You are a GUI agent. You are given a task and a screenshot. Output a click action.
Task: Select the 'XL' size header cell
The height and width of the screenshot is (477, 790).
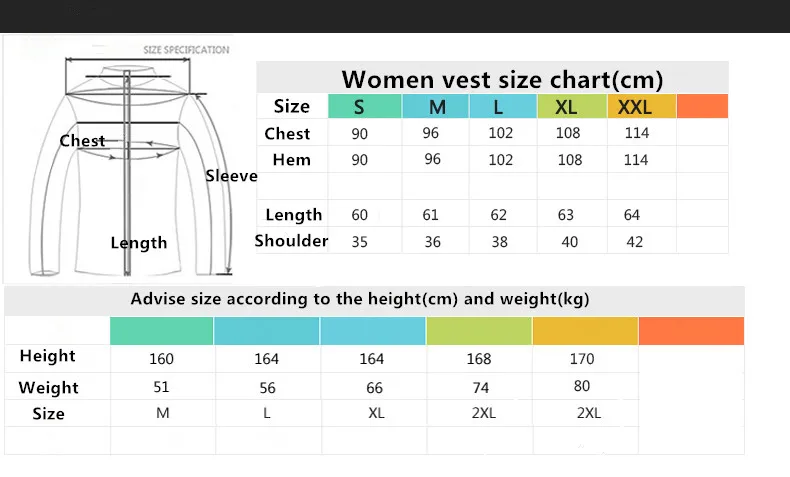click(572, 106)
